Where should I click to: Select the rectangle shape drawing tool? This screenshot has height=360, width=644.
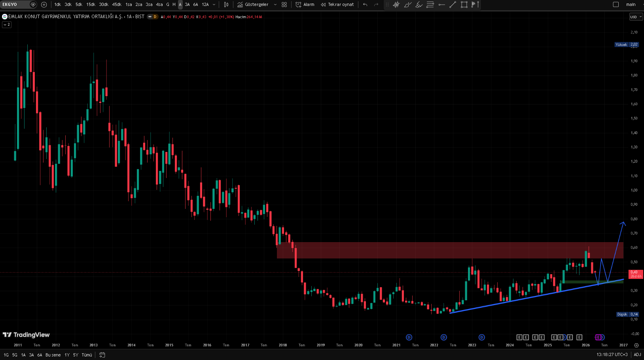point(464,5)
